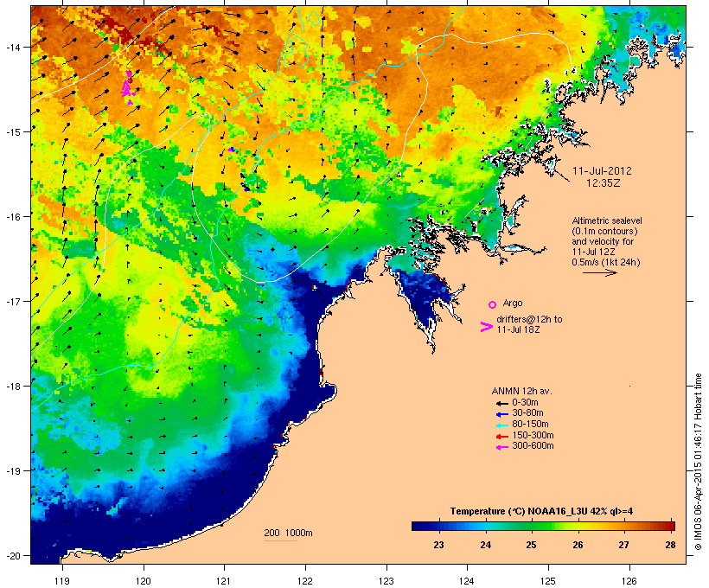Click the 80-150m depth label
Screen dimensions: 709x588
click(530, 425)
